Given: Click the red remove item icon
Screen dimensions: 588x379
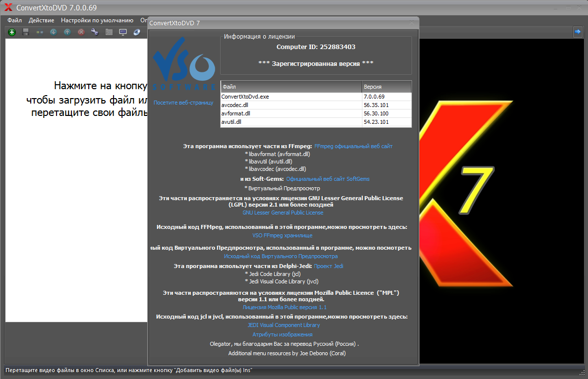Looking at the screenshot, I should click(x=81, y=32).
